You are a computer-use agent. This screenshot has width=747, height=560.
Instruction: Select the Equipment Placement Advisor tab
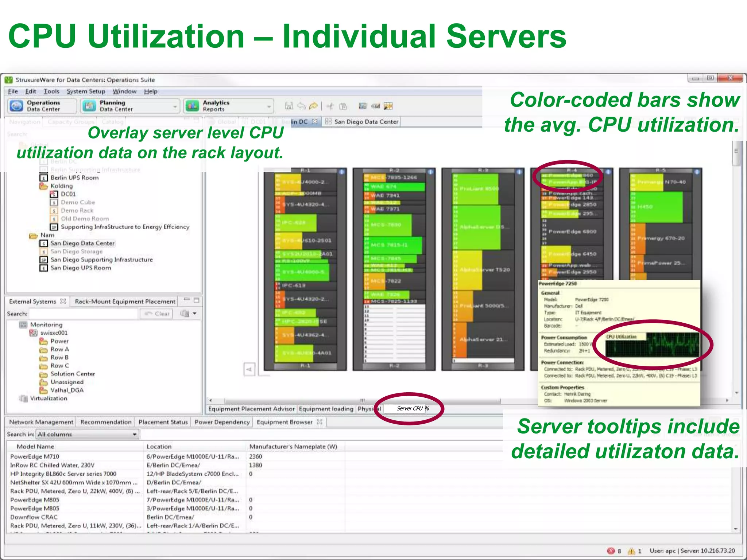click(x=251, y=409)
